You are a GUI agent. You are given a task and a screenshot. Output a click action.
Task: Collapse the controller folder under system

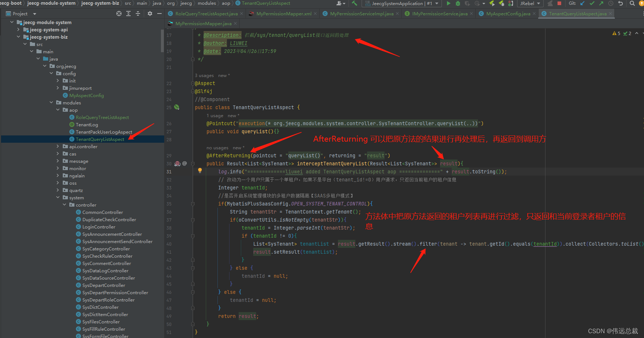(x=65, y=205)
